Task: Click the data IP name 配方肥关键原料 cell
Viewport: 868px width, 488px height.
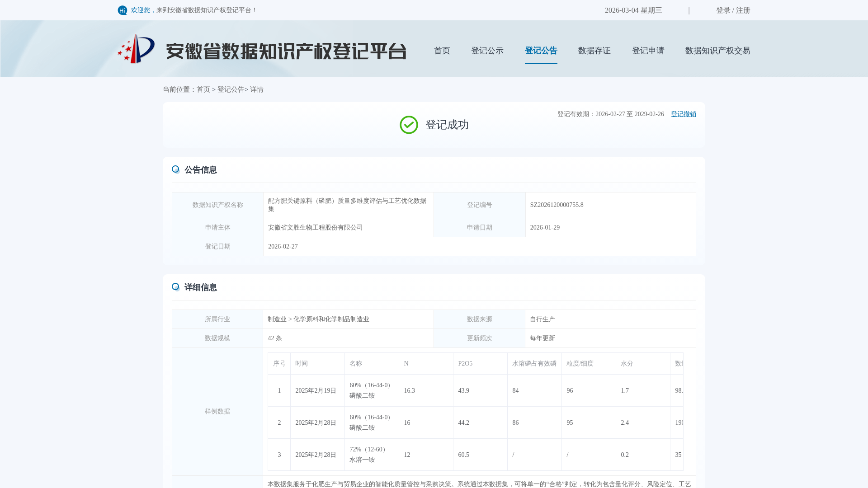Action: pos(348,205)
